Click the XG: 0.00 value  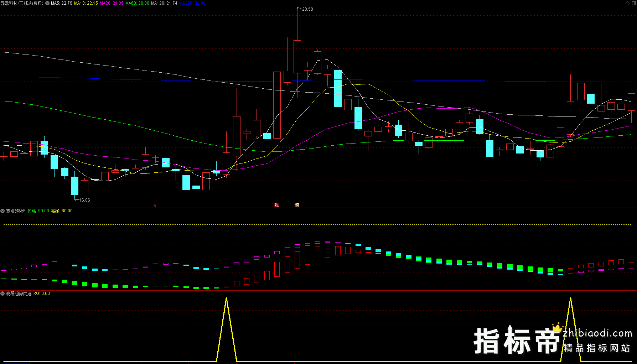point(42,293)
